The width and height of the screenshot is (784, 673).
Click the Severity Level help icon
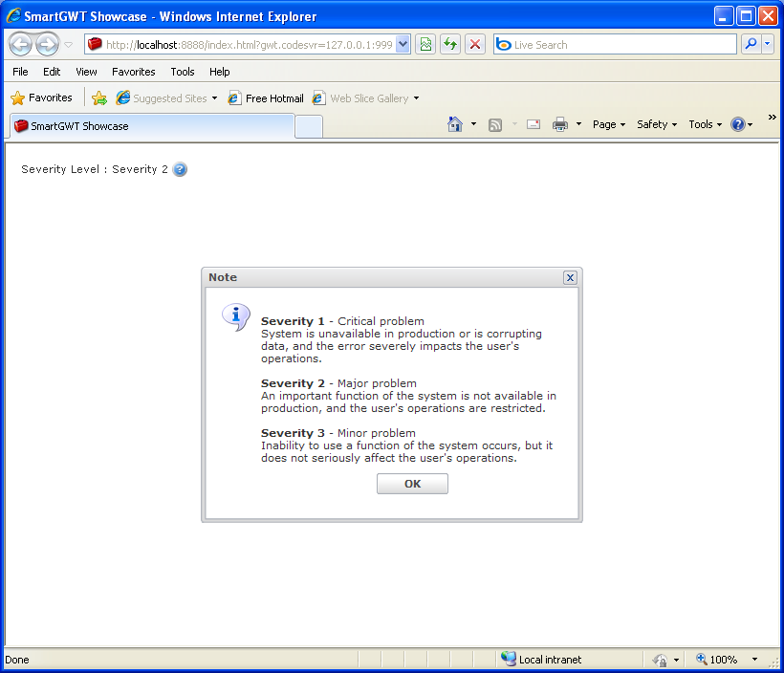coord(180,169)
